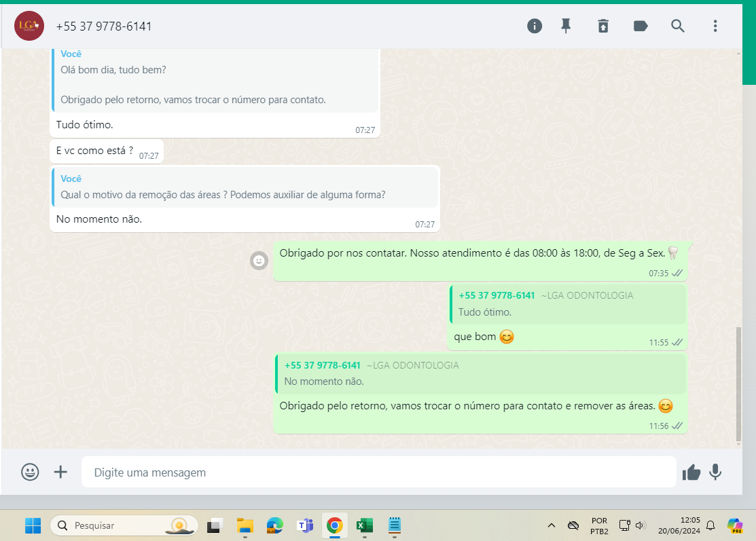This screenshot has height=541, width=756.
Task: Search in conversation with magnifier icon
Action: tap(677, 26)
